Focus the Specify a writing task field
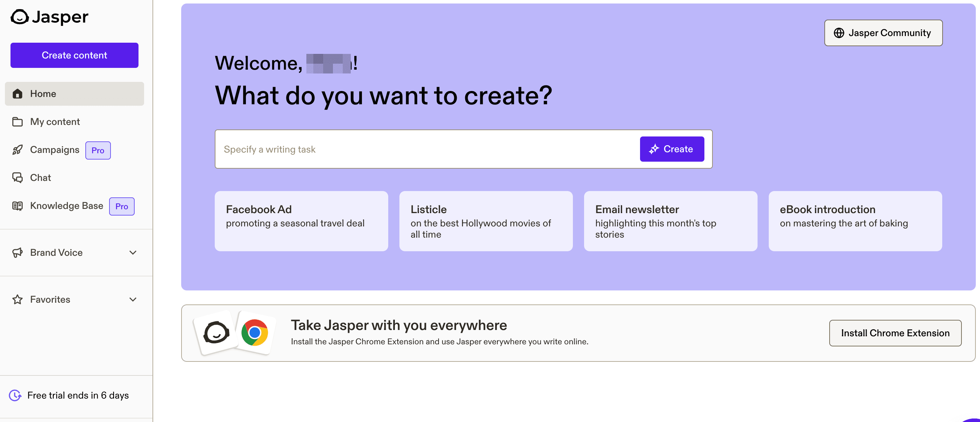Image resolution: width=980 pixels, height=422 pixels. [x=426, y=149]
